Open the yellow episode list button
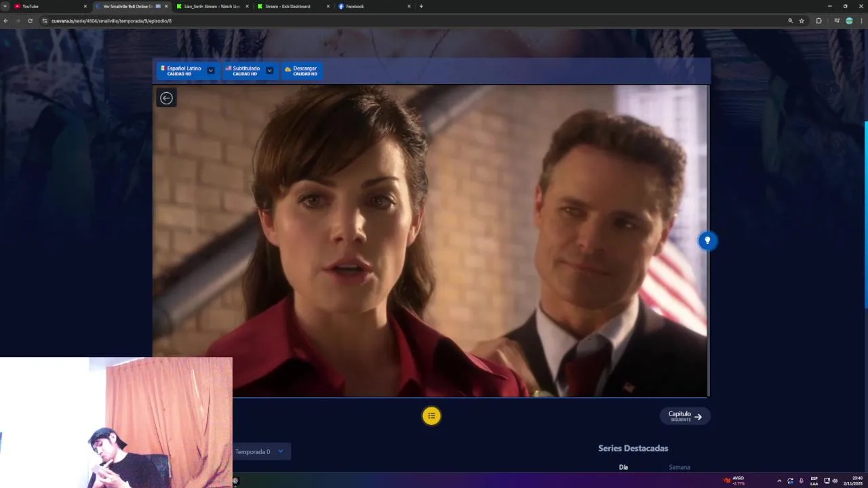868x488 pixels. tap(431, 415)
